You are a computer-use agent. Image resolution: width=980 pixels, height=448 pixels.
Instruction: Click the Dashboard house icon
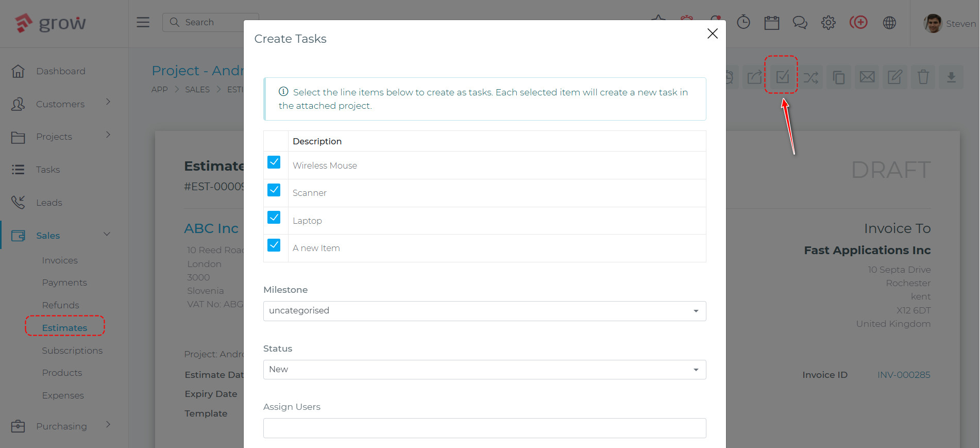click(18, 71)
